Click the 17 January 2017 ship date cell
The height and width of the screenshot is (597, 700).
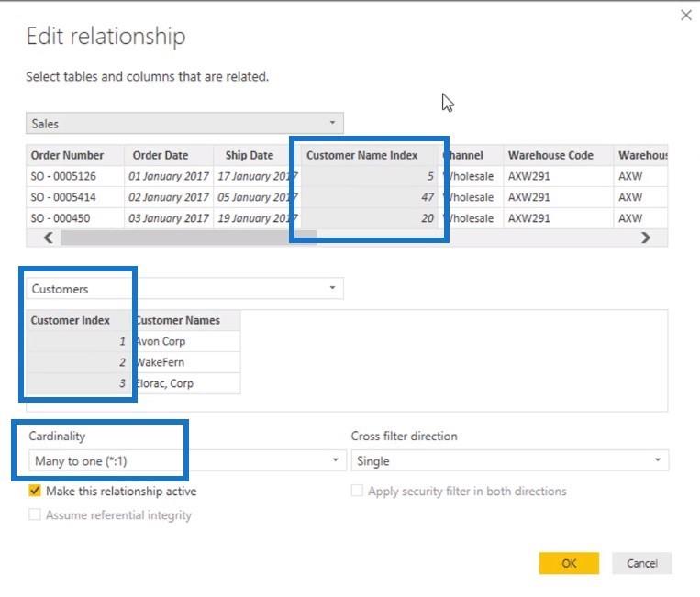point(256,176)
